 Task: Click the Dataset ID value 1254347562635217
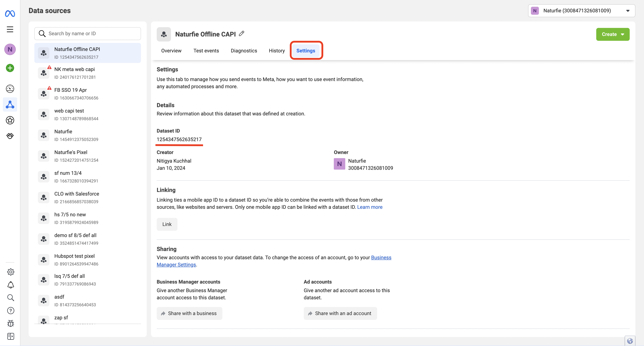179,140
